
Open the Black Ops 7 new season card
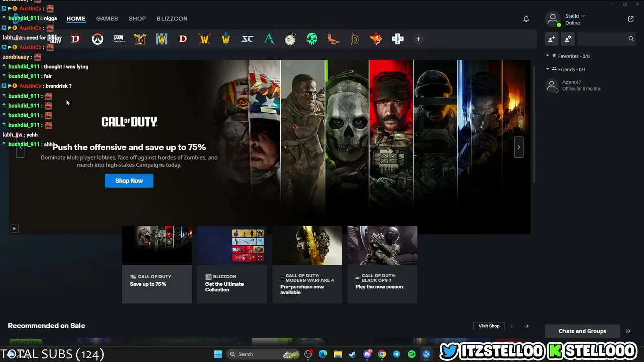pos(382,264)
